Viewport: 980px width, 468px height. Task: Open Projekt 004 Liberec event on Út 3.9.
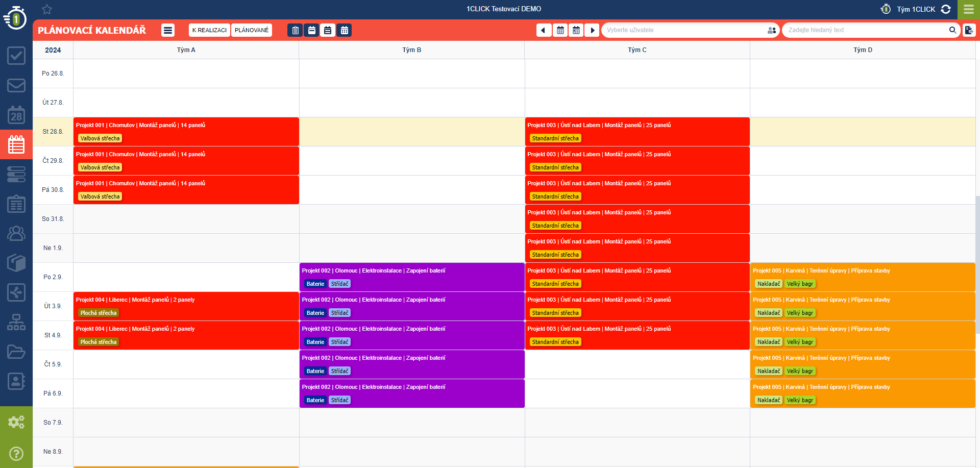(186, 306)
